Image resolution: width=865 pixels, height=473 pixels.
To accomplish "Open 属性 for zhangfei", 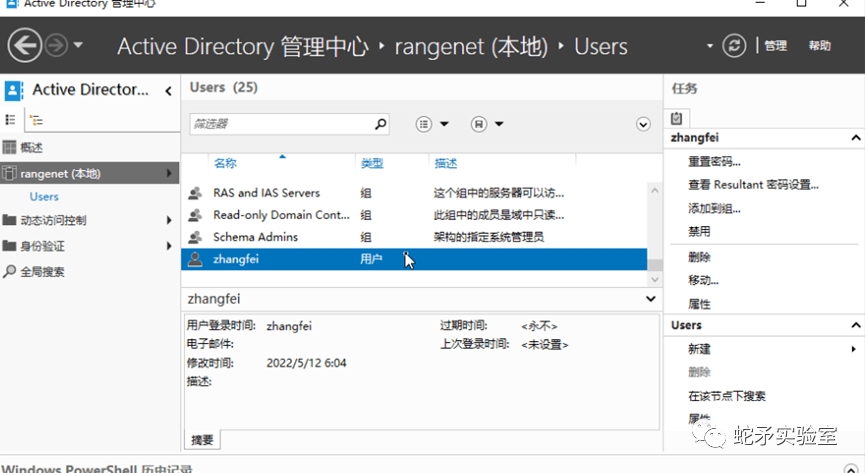I will [699, 304].
